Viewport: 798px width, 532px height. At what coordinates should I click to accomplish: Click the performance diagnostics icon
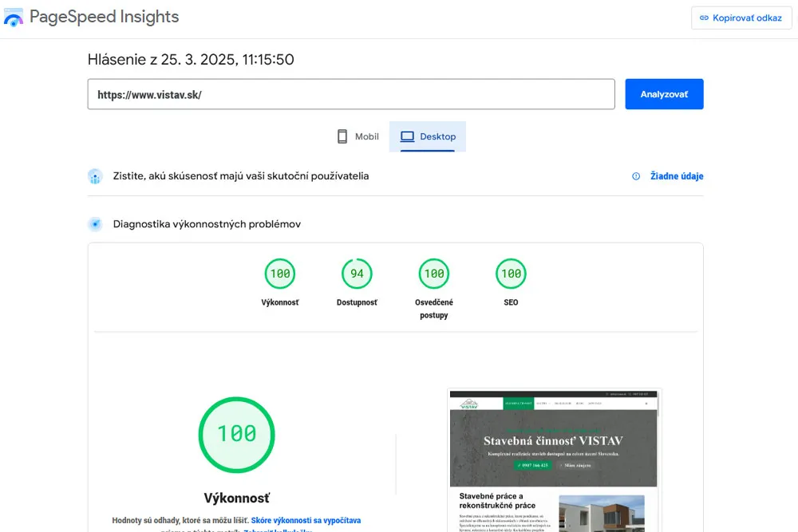click(x=95, y=224)
